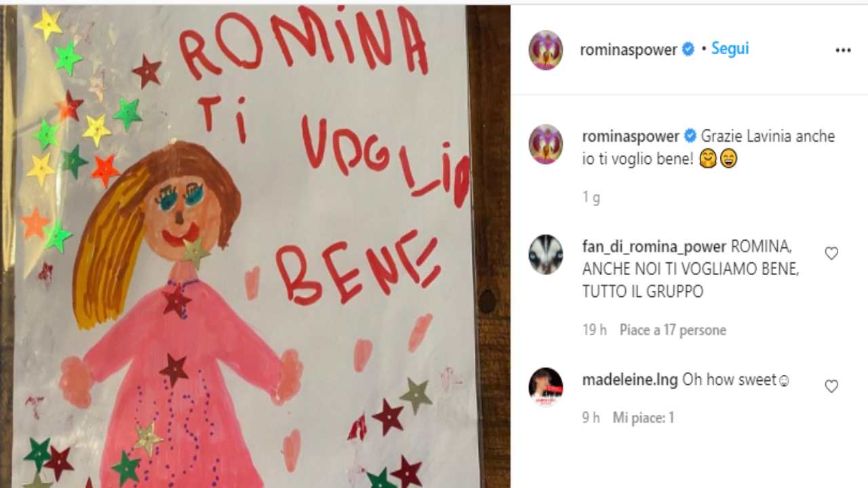The height and width of the screenshot is (488, 868).
Task: View 'Mi piace: 1' likes on comment
Action: pyautogui.click(x=643, y=418)
